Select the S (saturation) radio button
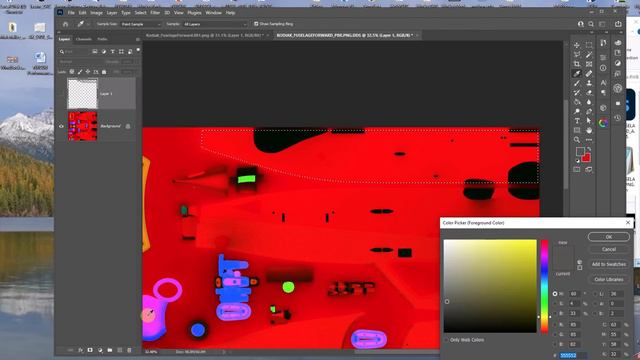This screenshot has width=640, height=360. (555, 304)
